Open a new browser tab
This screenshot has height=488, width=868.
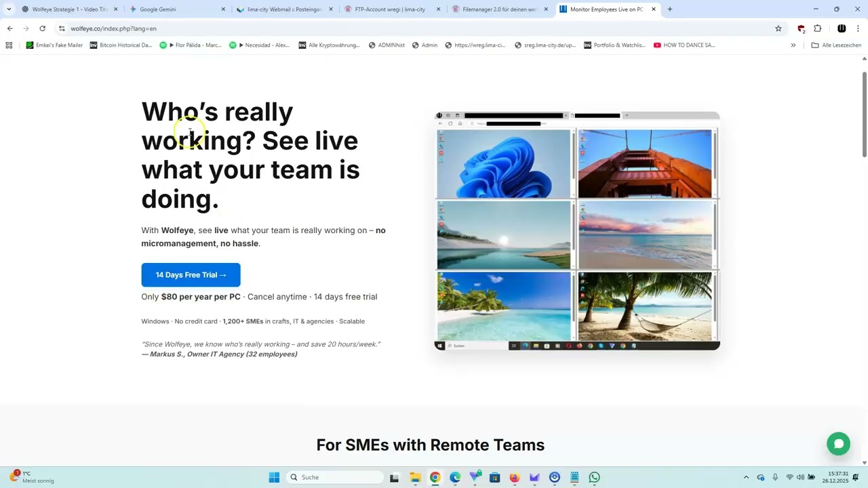[x=670, y=9]
